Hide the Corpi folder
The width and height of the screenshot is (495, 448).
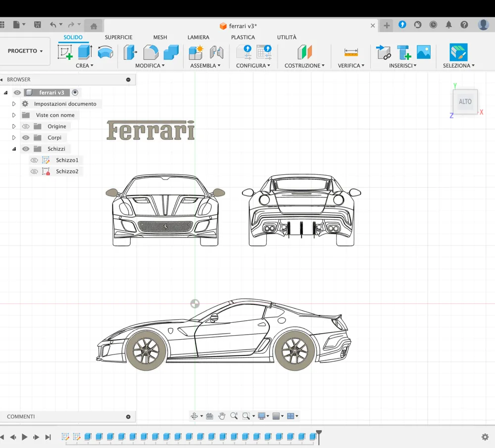click(26, 138)
